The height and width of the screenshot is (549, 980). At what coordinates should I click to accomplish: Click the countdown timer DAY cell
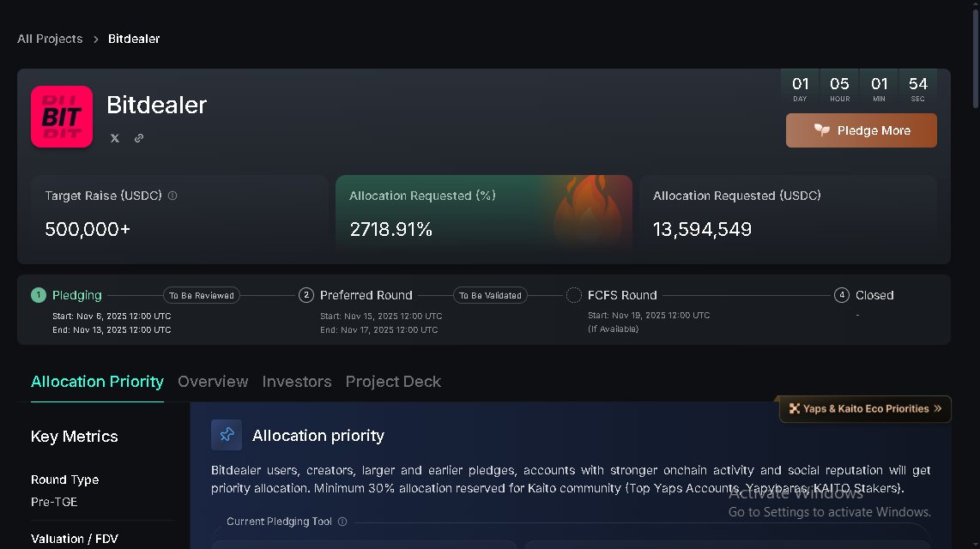coord(801,88)
